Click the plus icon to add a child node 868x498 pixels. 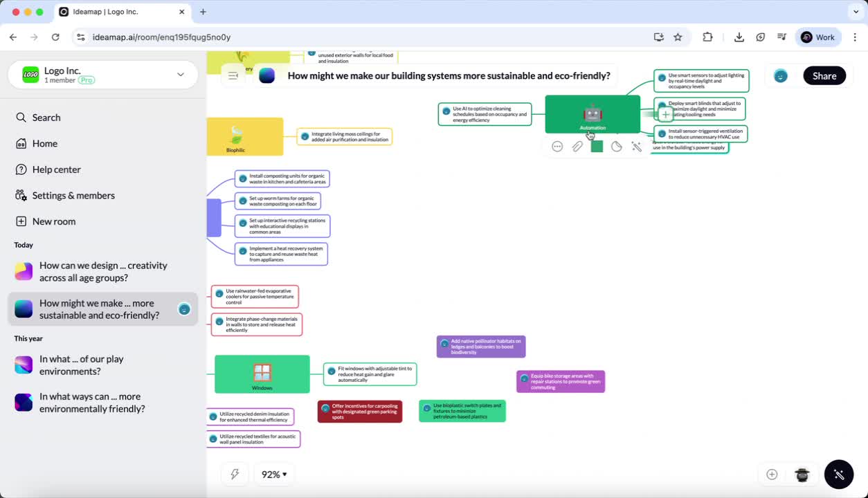point(664,115)
